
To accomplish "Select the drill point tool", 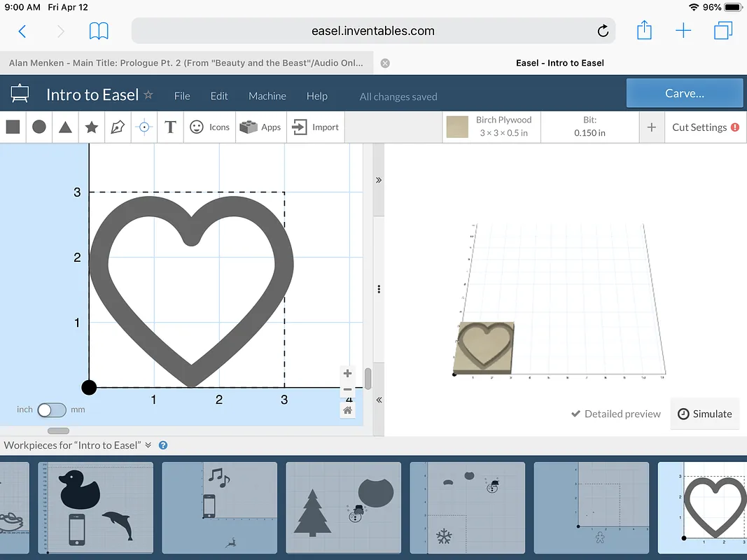I will click(x=144, y=127).
